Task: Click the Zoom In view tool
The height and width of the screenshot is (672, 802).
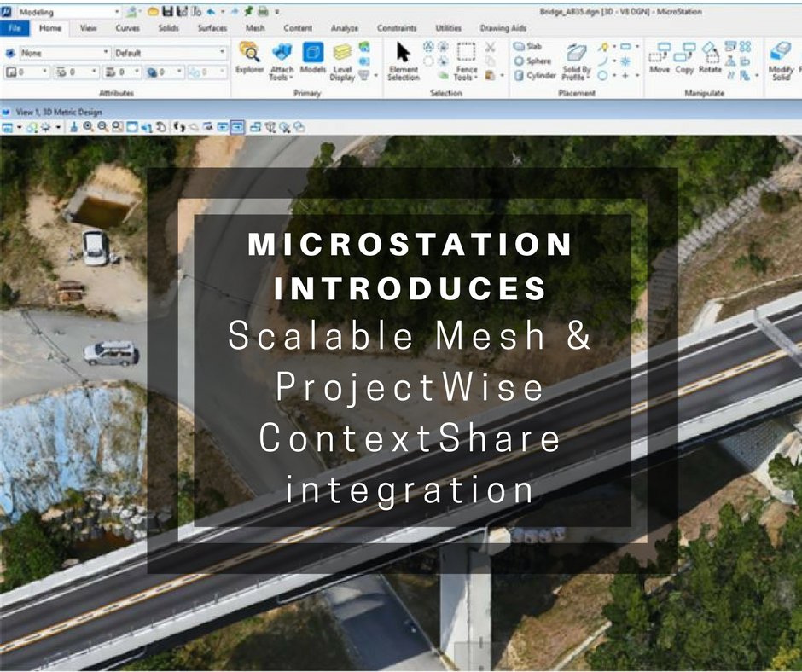Action: [89, 127]
